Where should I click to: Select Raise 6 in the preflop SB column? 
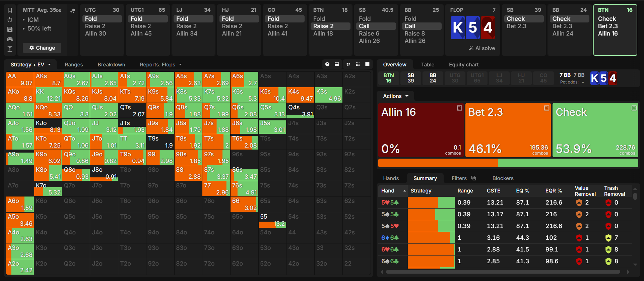[369, 34]
